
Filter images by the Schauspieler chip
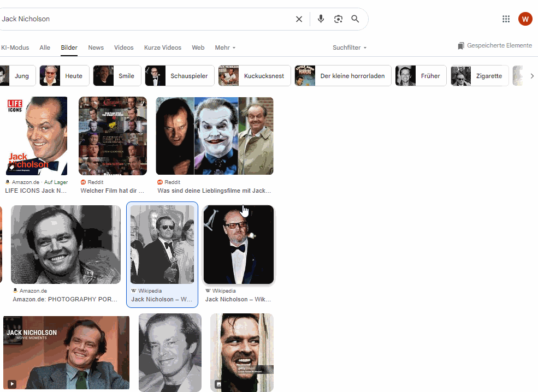[180, 76]
